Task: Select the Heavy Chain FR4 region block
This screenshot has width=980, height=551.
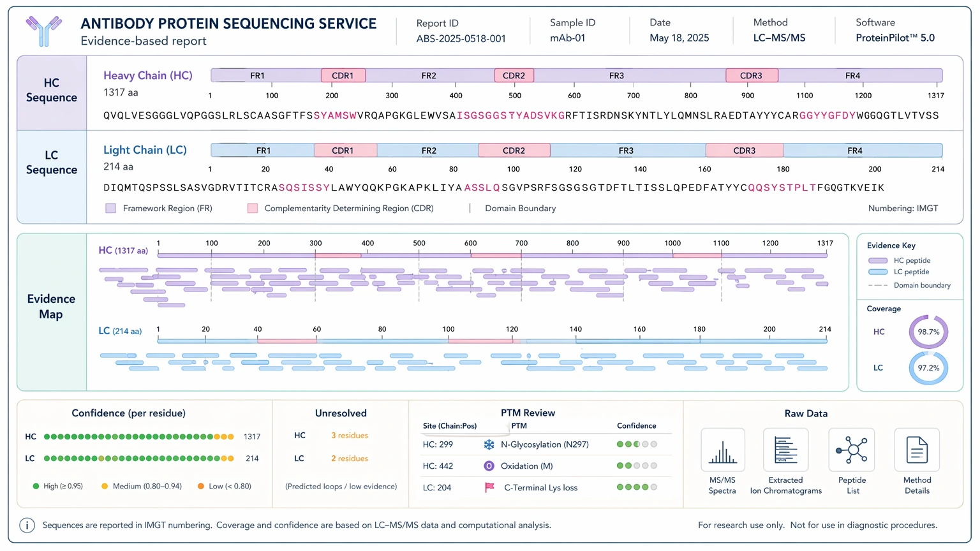Action: pos(860,75)
